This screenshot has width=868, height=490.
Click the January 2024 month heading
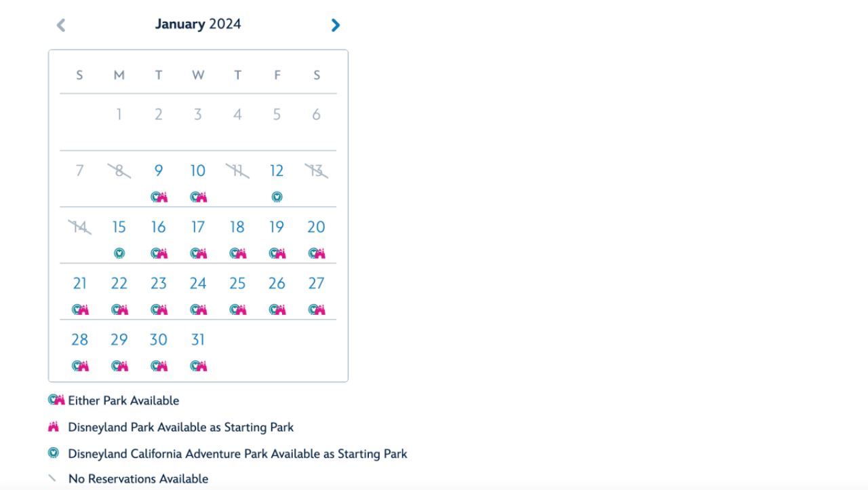click(198, 24)
